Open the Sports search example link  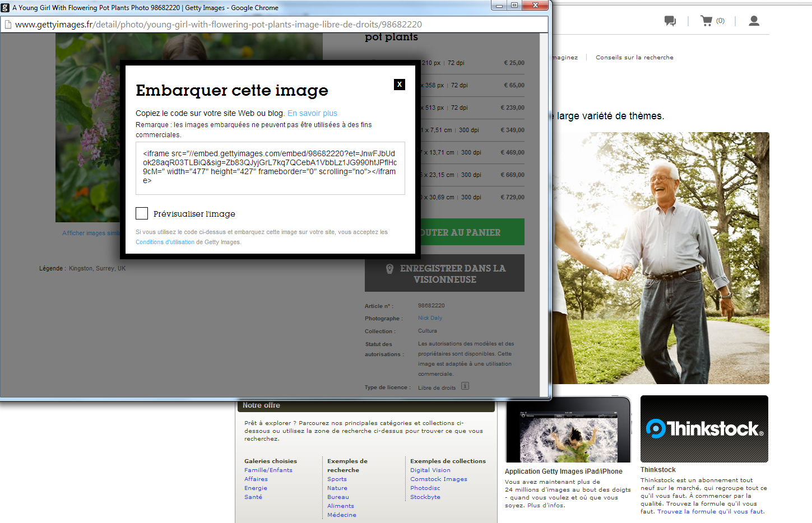(337, 479)
